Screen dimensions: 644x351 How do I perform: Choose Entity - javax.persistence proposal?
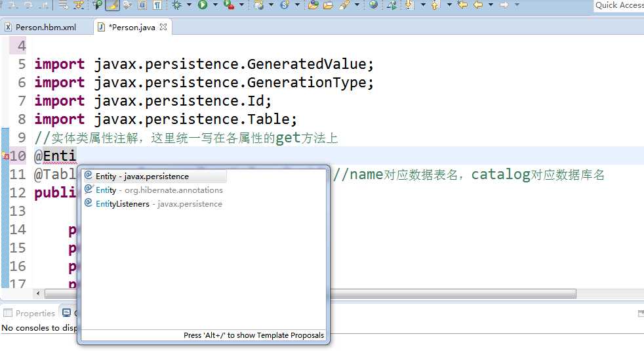tap(155, 176)
